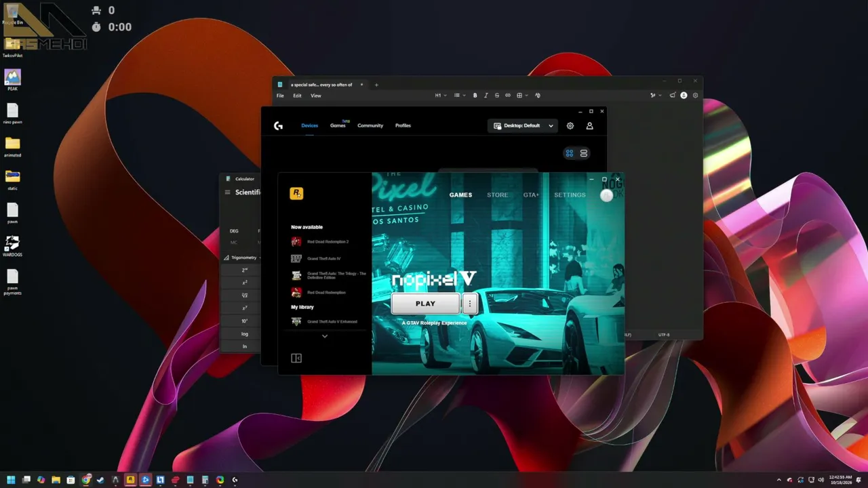Open the Edit menu in Notepad

[x=297, y=96]
